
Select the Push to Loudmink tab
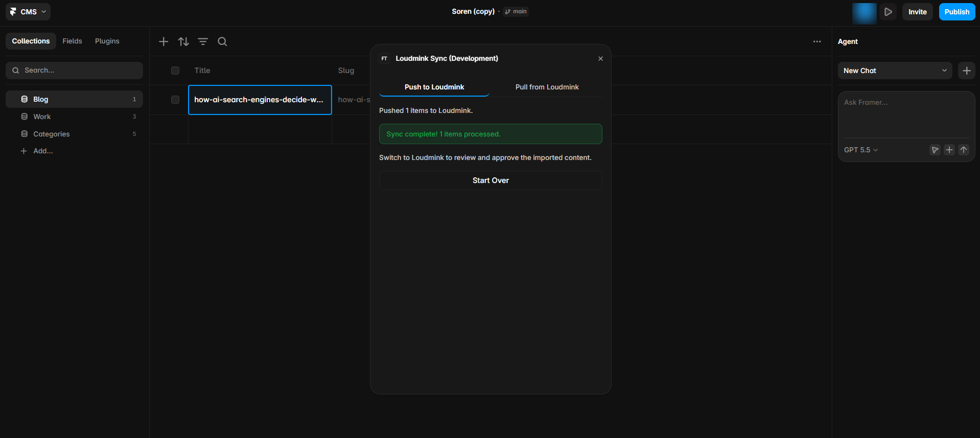point(434,87)
